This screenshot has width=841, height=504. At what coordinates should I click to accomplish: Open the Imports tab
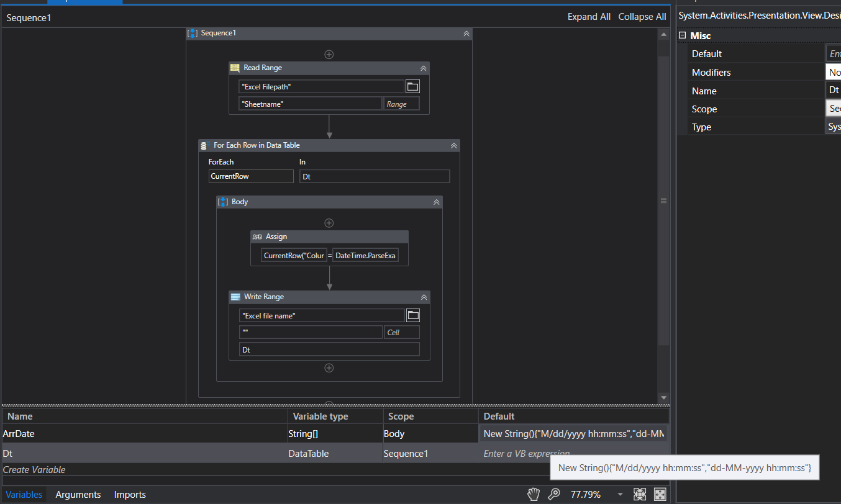click(x=129, y=495)
